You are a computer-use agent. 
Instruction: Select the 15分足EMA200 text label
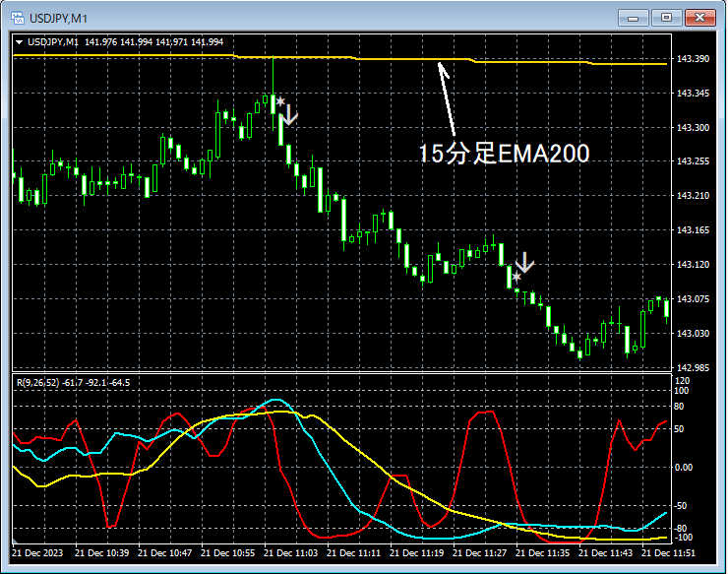505,154
